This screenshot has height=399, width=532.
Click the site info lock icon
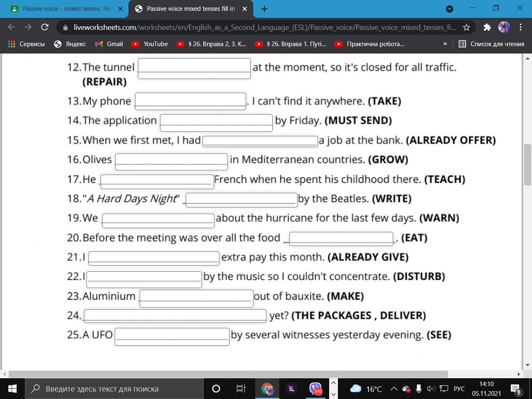[65, 27]
